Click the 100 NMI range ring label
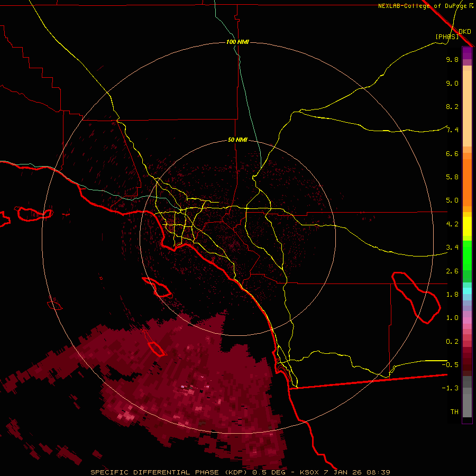Screen dimensions: 476x476 [x=237, y=42]
